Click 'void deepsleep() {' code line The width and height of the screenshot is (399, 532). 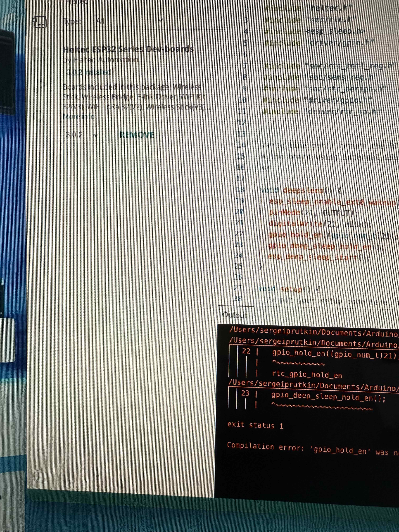click(x=301, y=191)
